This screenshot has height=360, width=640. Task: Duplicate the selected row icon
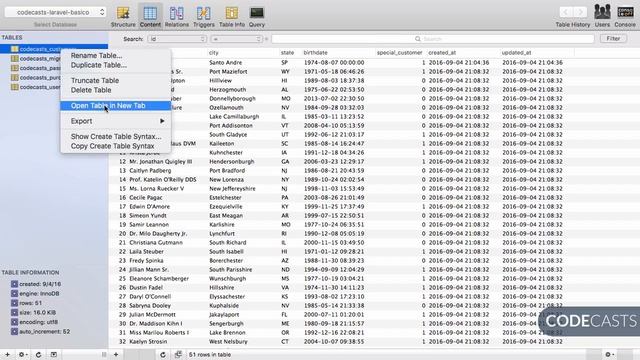tap(178, 354)
